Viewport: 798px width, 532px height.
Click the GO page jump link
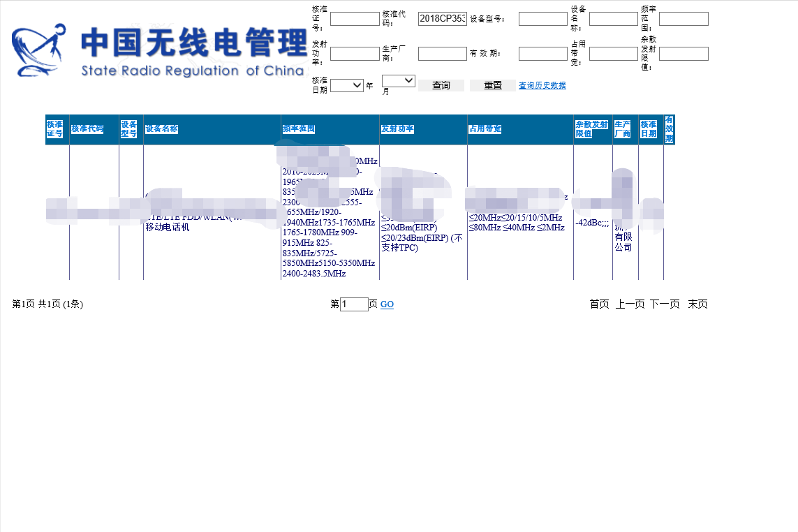click(x=386, y=304)
